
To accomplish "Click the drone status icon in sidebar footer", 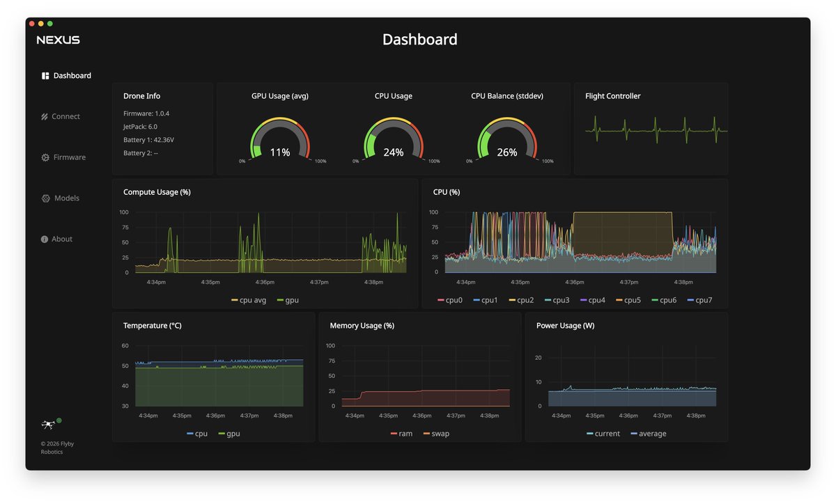I will coord(49,423).
